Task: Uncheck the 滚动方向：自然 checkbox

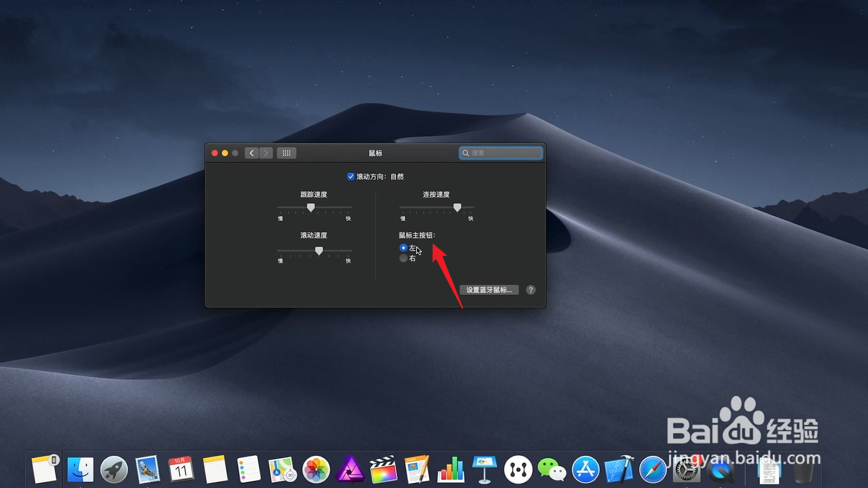Action: click(351, 176)
